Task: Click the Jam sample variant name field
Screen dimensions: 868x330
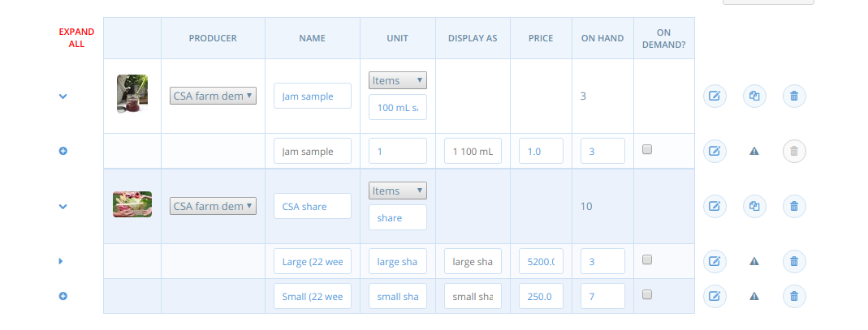Action: tap(313, 151)
